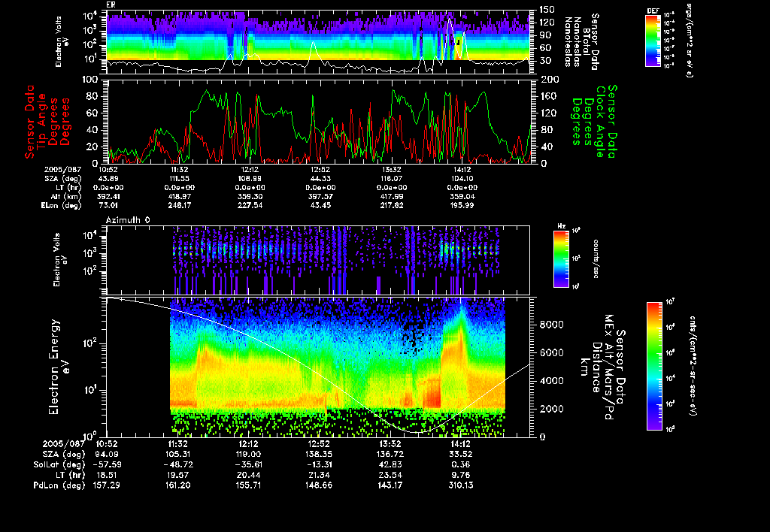Click PdLon value 155.71
Image resolution: width=770 pixels, height=532 pixels.
248,485
